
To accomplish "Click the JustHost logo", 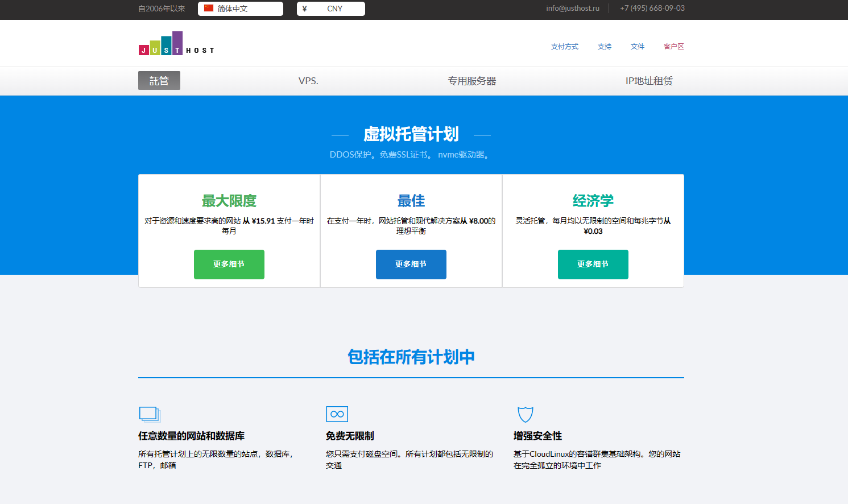I will [x=176, y=44].
